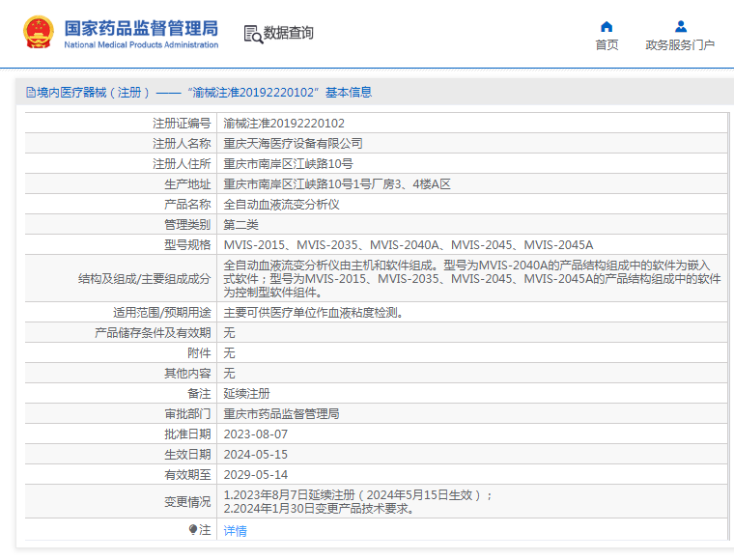Click the bulb icon beside 注

(x=193, y=529)
